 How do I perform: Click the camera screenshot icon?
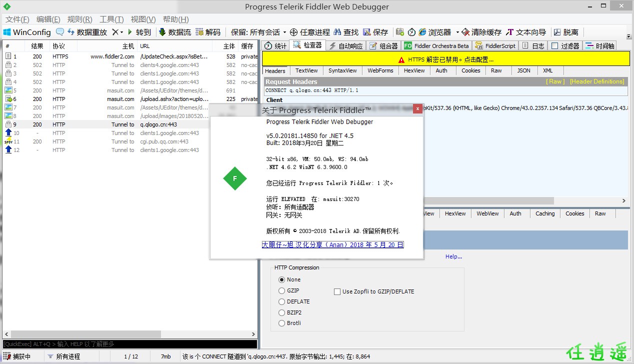[x=399, y=32]
